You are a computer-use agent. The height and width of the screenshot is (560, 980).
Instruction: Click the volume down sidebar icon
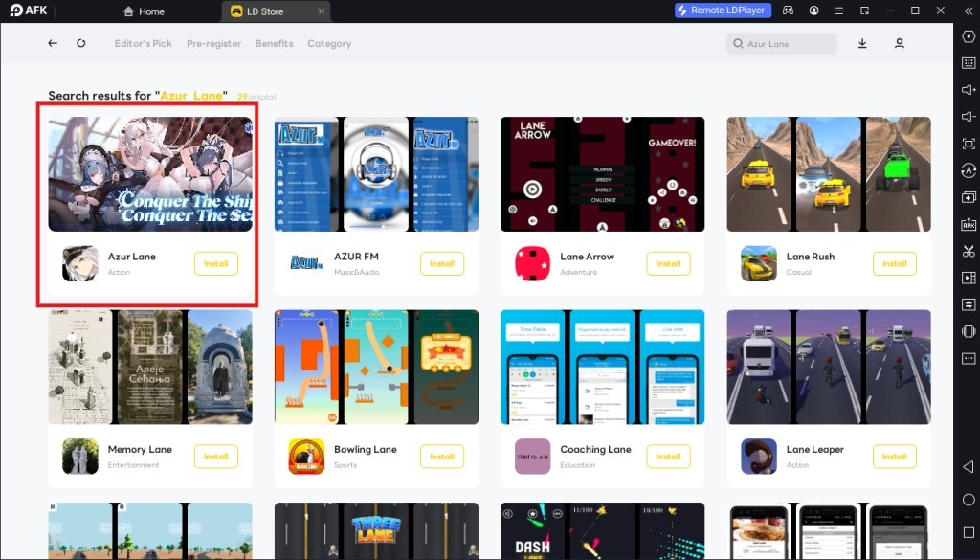[969, 117]
